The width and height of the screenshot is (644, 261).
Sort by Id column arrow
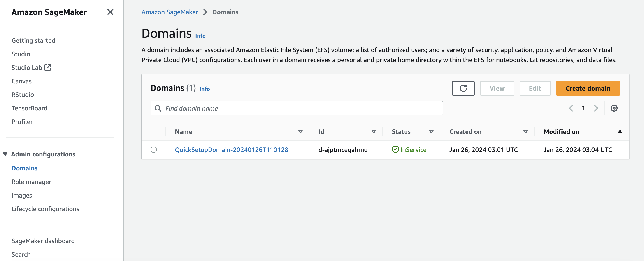pyautogui.click(x=374, y=132)
